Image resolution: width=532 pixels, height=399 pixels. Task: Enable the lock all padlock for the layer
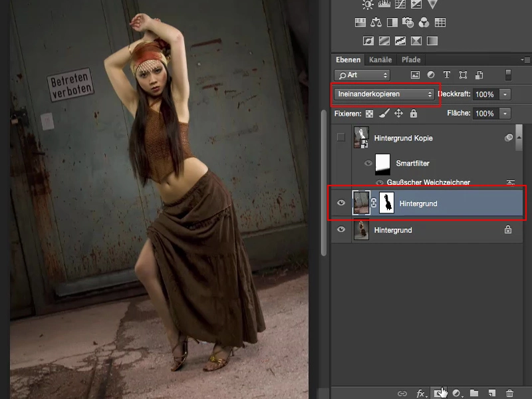416,113
